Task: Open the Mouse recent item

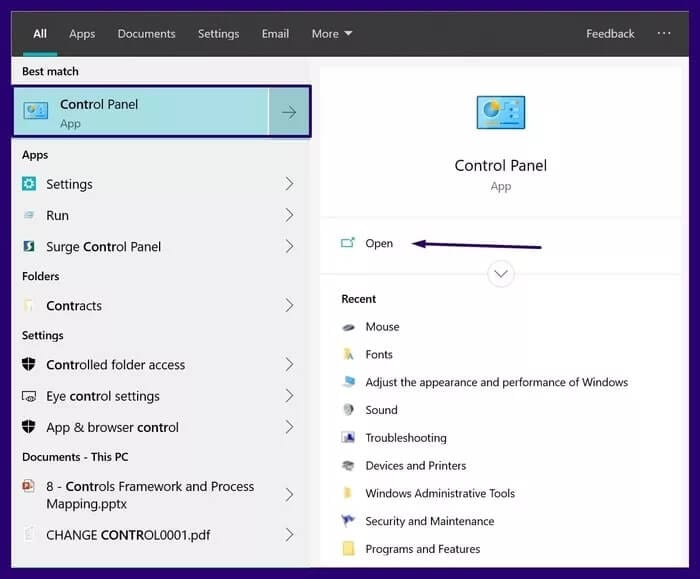Action: [x=382, y=327]
